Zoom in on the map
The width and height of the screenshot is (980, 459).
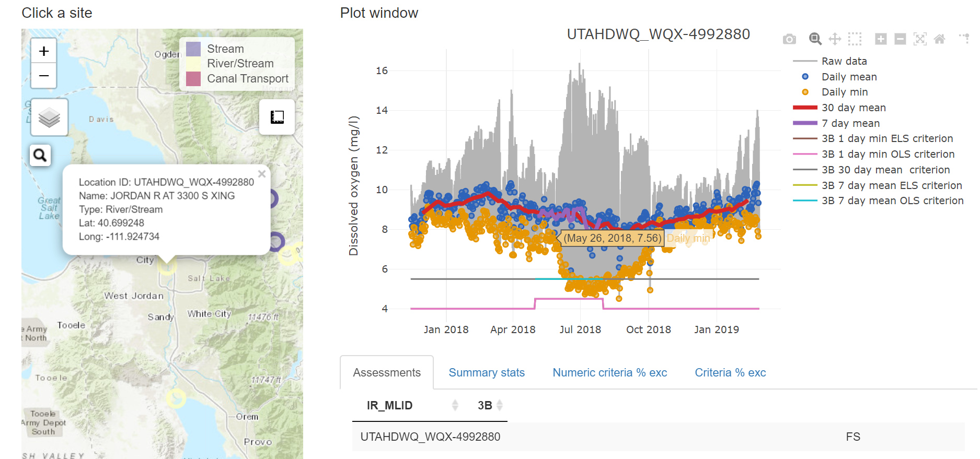[x=44, y=51]
